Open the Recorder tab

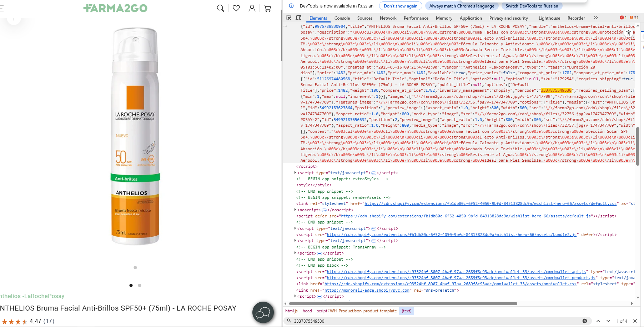576,18
